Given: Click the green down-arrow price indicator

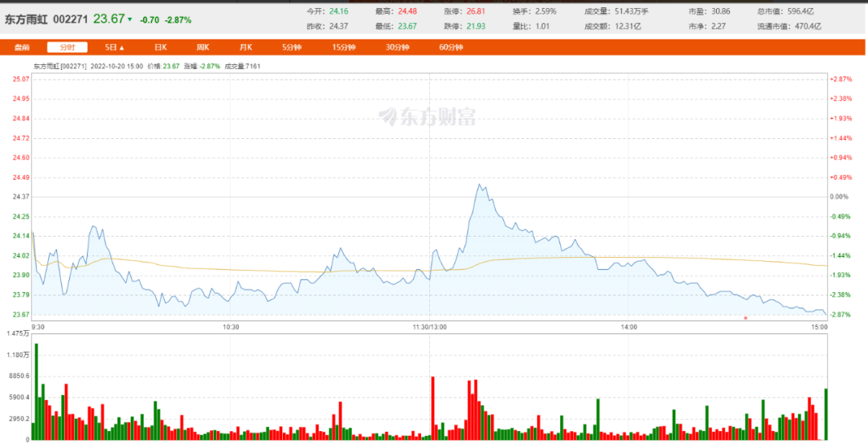Looking at the screenshot, I should point(130,20).
